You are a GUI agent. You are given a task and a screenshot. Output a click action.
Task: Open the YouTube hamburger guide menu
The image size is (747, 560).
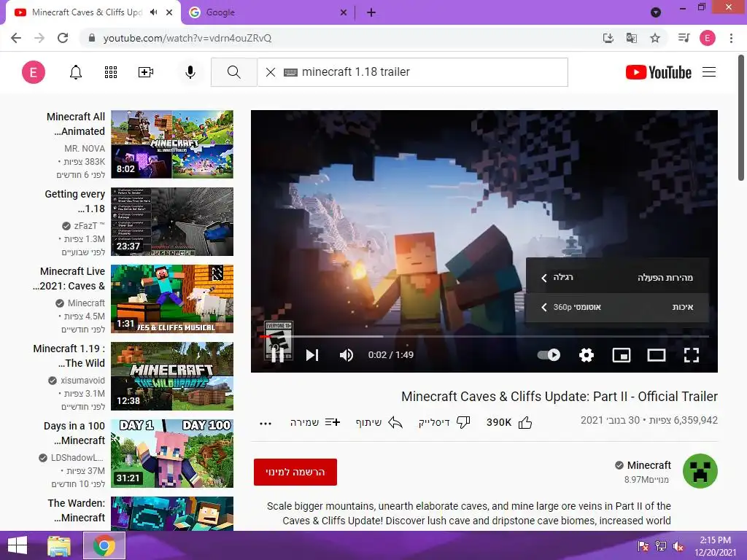(x=709, y=72)
